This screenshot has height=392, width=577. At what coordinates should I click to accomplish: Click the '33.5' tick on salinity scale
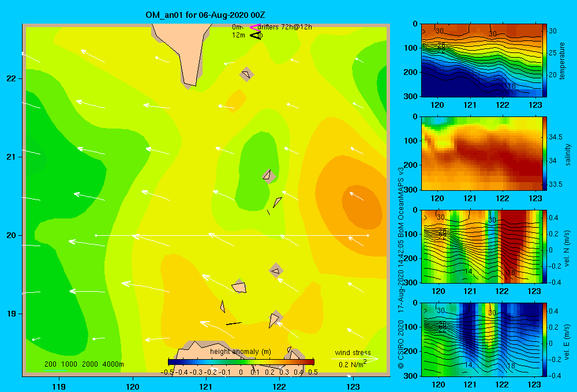tap(555, 184)
